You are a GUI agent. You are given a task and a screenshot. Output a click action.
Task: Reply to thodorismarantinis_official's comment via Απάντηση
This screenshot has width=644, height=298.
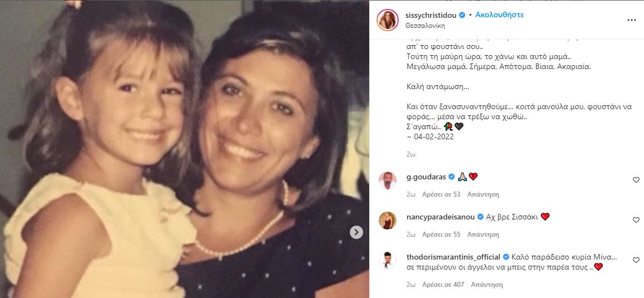pos(487,285)
